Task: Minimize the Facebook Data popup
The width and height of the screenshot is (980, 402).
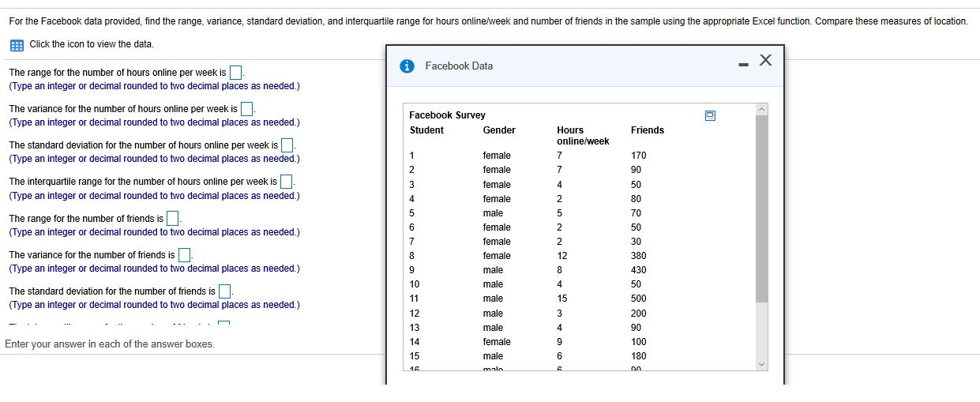Action: [743, 65]
